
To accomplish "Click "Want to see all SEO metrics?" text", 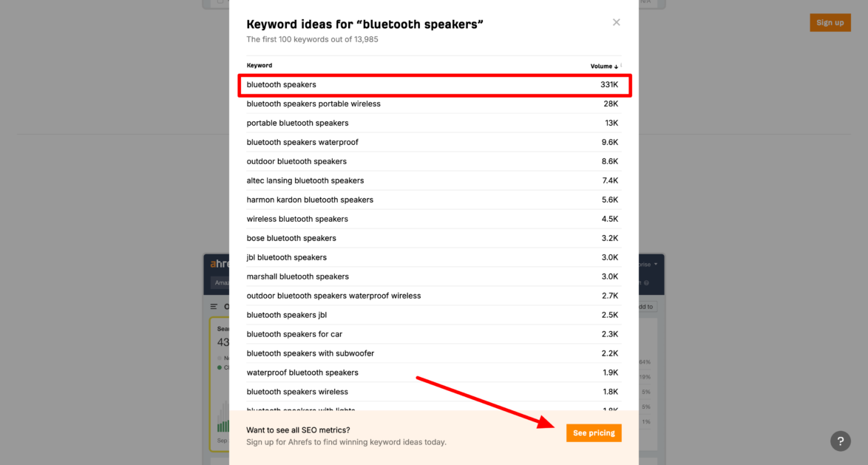I will pos(298,430).
